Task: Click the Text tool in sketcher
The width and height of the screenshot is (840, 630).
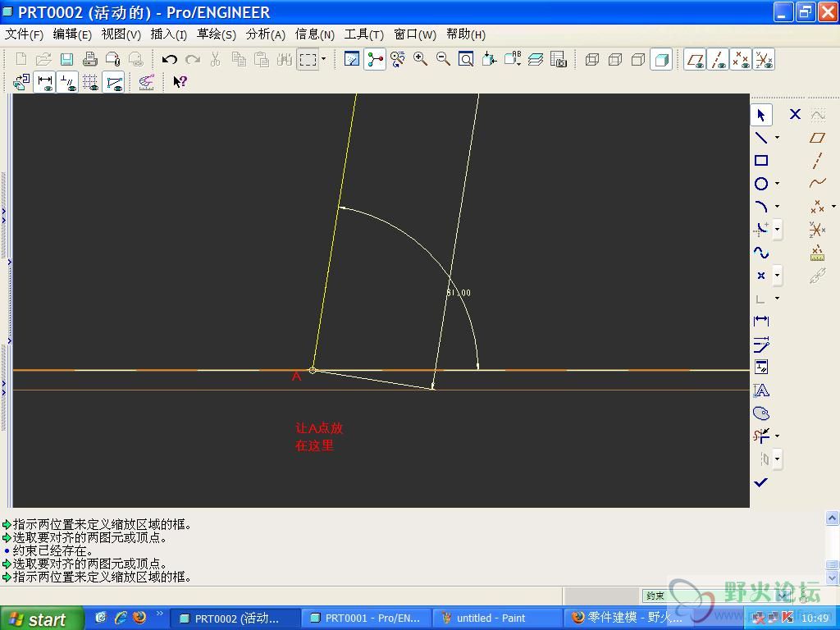Action: pyautogui.click(x=761, y=390)
